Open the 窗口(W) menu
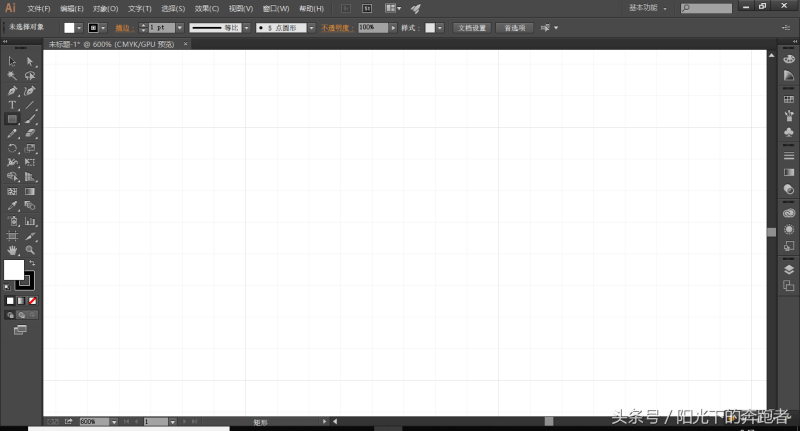 tap(276, 9)
